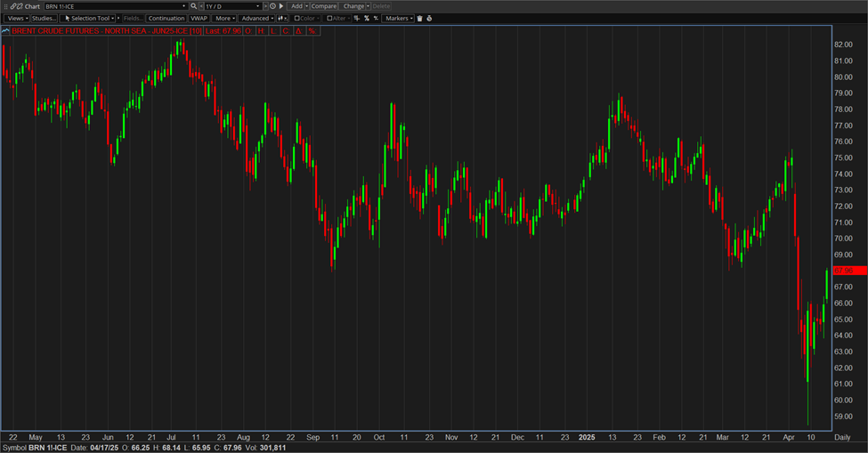The width and height of the screenshot is (868, 453).
Task: Click the Studies... button
Action: (45, 18)
